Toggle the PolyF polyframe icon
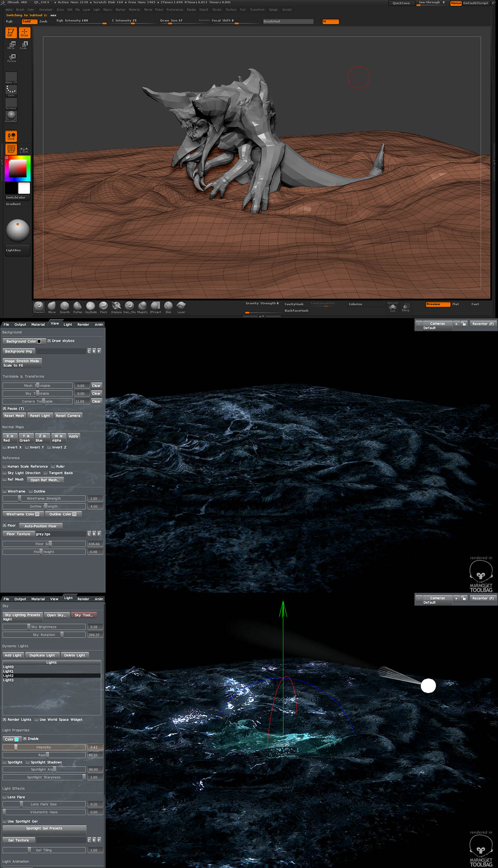The image size is (498, 868). click(11, 149)
